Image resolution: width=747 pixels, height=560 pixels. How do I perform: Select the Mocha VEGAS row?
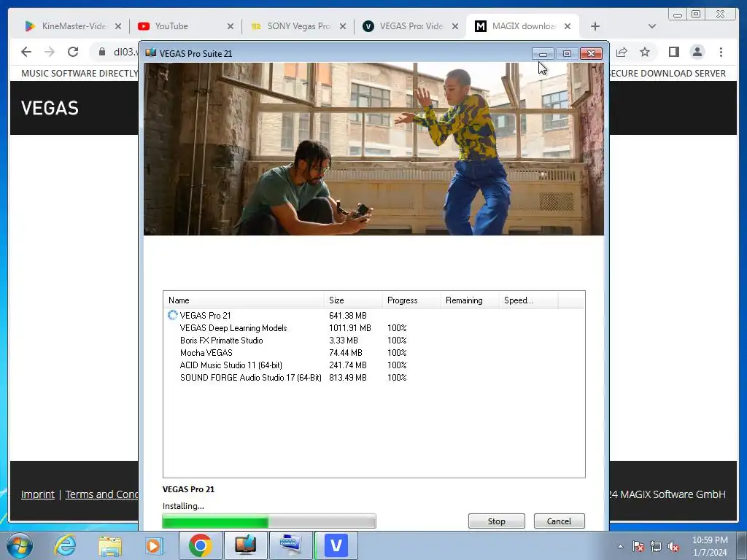(374, 352)
